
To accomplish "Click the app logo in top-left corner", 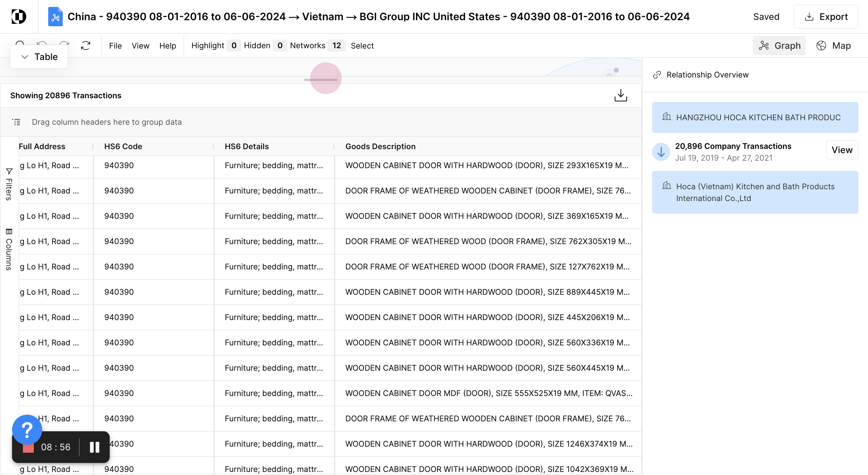I will coord(19,17).
